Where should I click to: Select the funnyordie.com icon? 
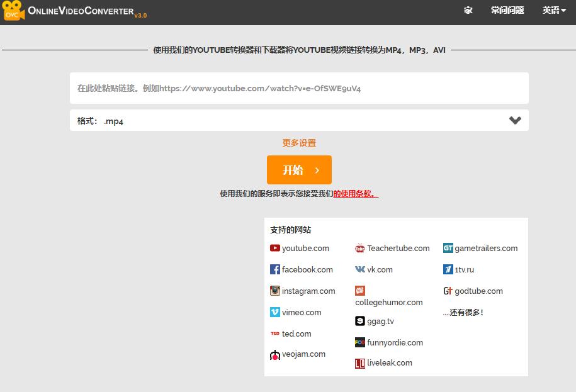359,342
